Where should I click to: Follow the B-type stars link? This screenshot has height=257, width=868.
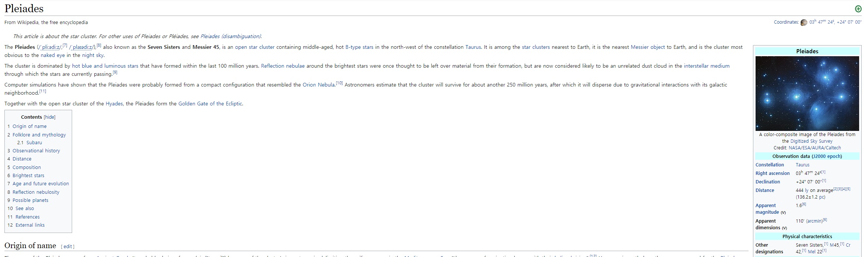(359, 47)
